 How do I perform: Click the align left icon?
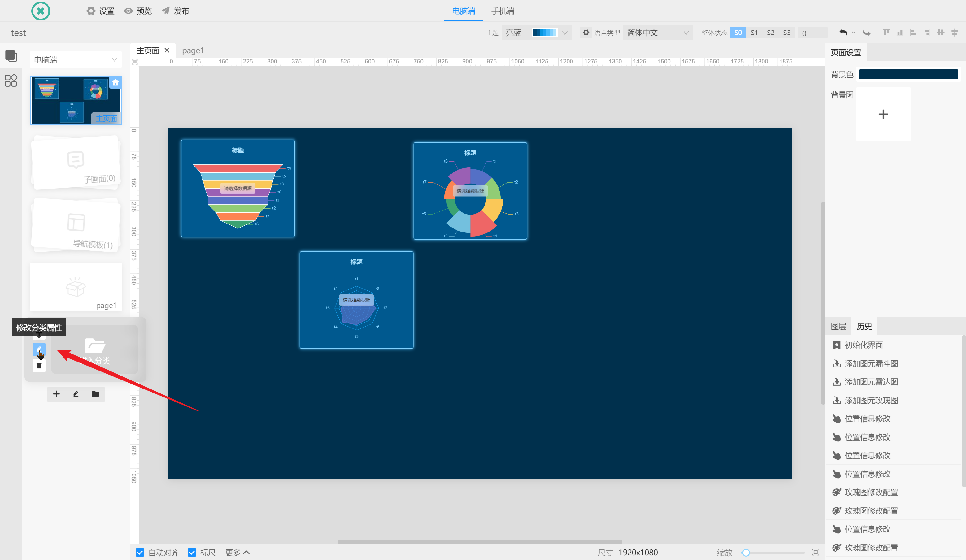[913, 32]
